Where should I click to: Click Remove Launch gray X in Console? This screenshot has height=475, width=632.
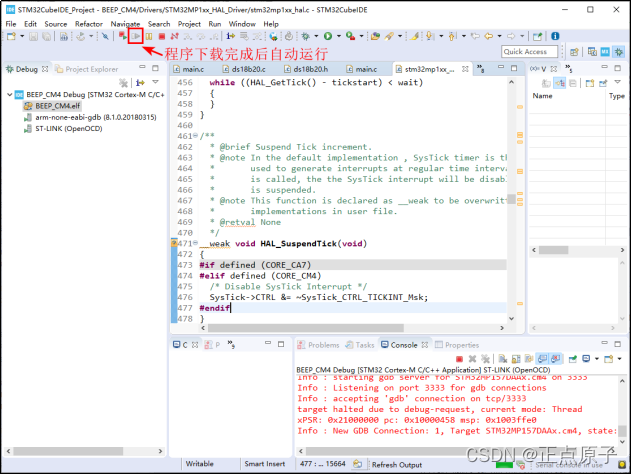[472, 359]
